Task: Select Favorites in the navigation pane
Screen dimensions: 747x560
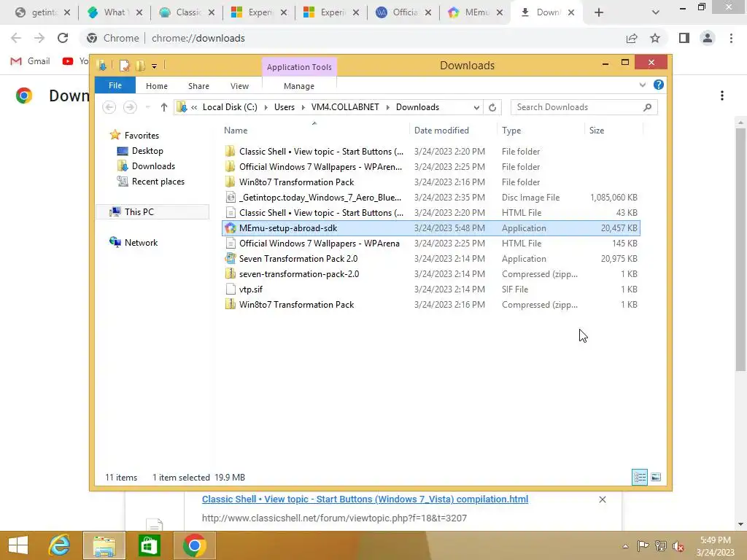Action: pyautogui.click(x=142, y=136)
